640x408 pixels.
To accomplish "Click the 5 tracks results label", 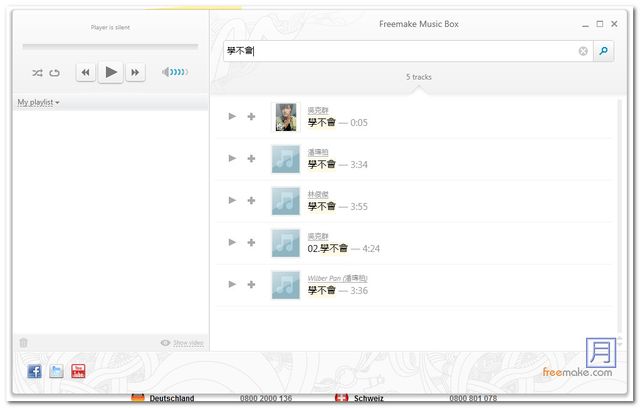I will point(419,77).
